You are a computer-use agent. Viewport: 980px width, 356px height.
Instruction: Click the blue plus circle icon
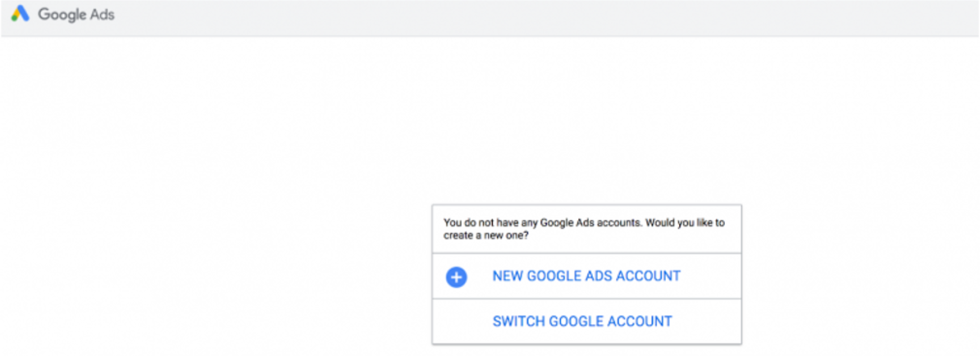456,276
